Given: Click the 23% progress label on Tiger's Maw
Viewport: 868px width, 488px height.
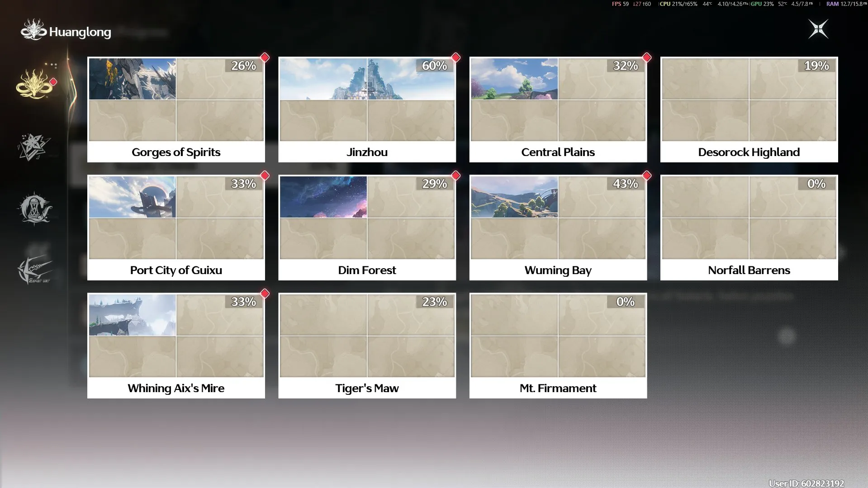Looking at the screenshot, I should [x=435, y=302].
